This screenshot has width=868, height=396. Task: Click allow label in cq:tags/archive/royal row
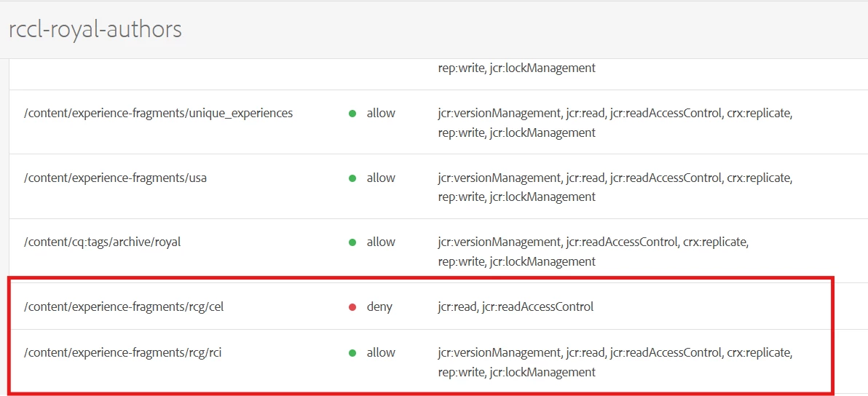381,242
